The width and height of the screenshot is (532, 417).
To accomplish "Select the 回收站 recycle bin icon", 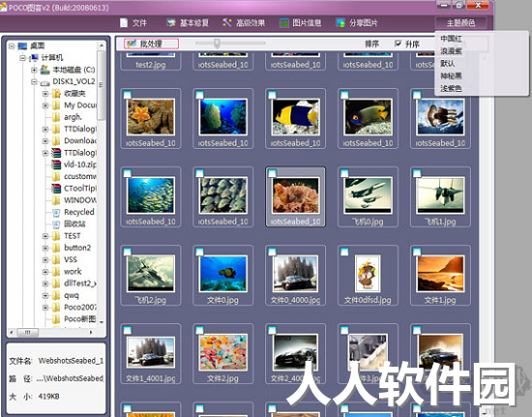I will coord(56,224).
